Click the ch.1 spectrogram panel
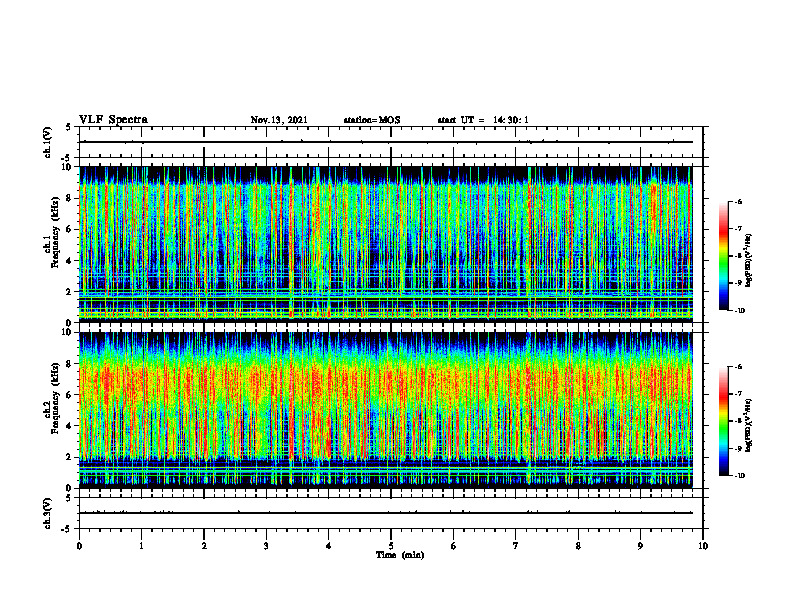Viewport: 792px width, 612px height. point(386,244)
